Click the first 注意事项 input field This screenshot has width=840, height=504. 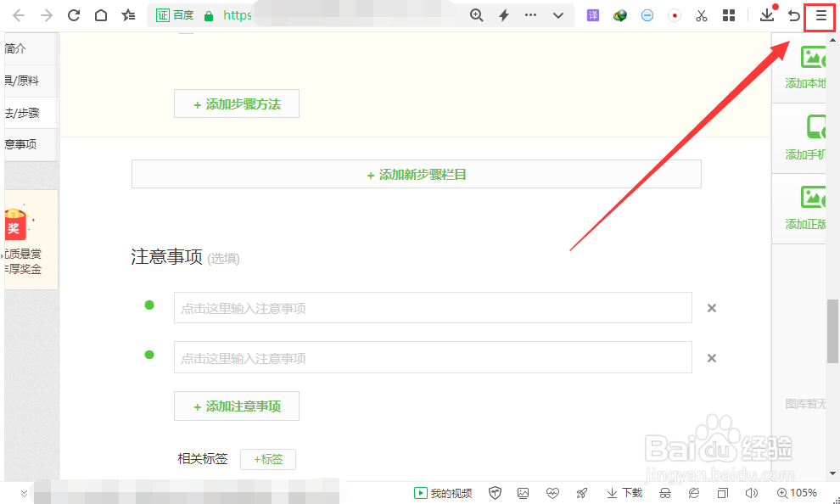click(433, 306)
